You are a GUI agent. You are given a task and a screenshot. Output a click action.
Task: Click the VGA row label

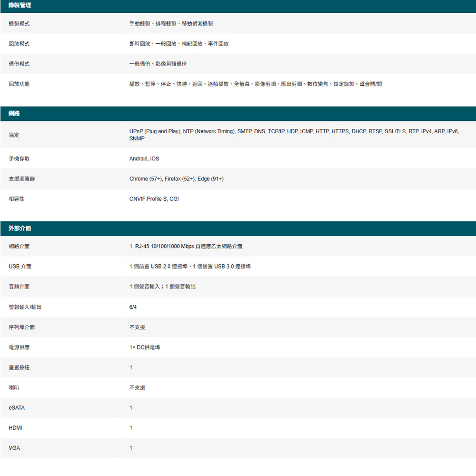[14, 448]
